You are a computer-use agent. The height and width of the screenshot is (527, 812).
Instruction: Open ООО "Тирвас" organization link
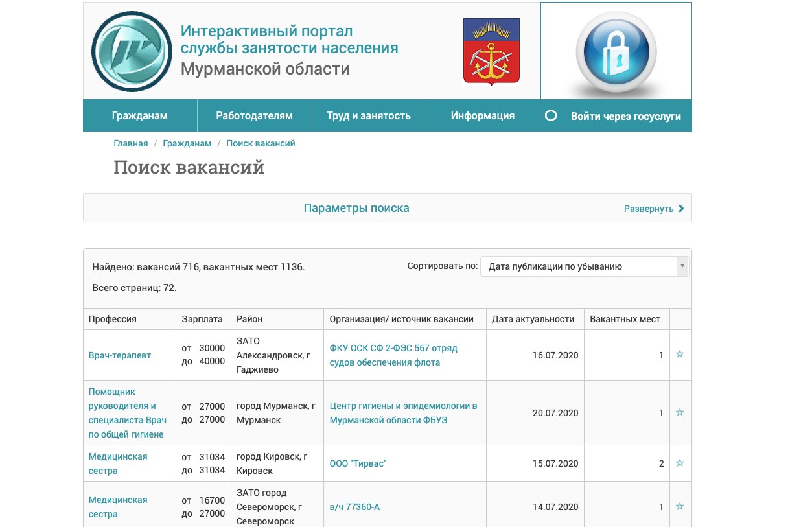point(358,463)
